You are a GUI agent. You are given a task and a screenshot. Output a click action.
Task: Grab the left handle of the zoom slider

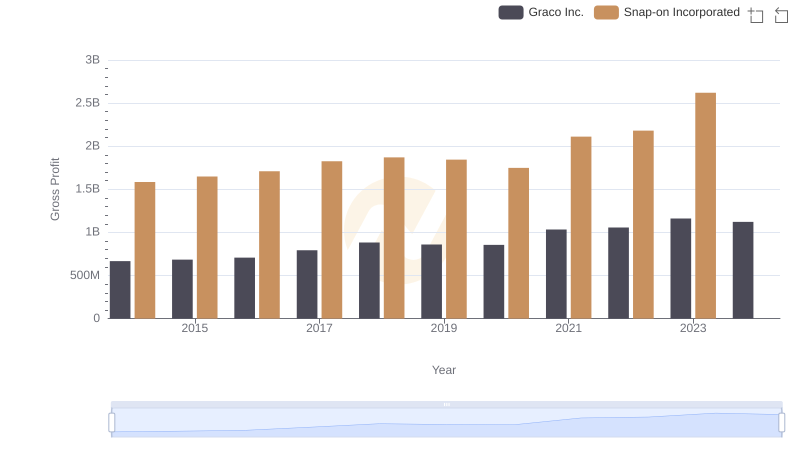[x=112, y=423]
